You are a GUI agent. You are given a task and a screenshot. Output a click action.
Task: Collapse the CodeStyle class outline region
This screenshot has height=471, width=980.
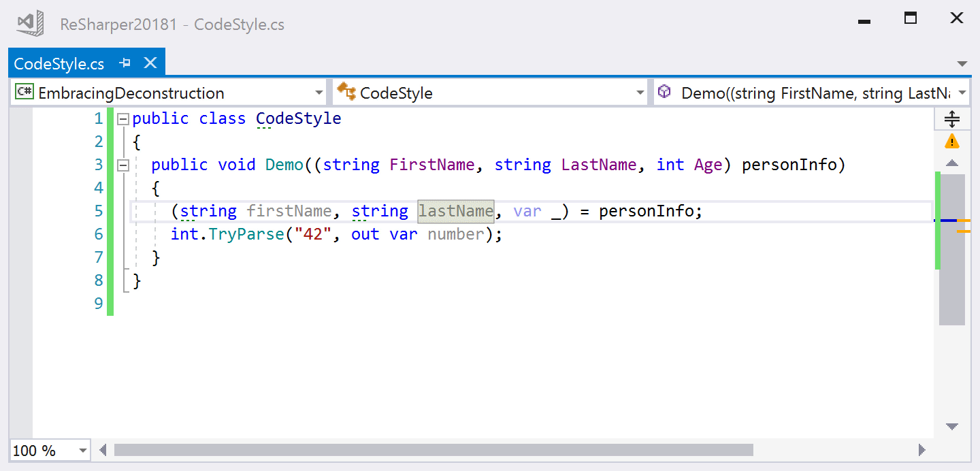point(122,118)
